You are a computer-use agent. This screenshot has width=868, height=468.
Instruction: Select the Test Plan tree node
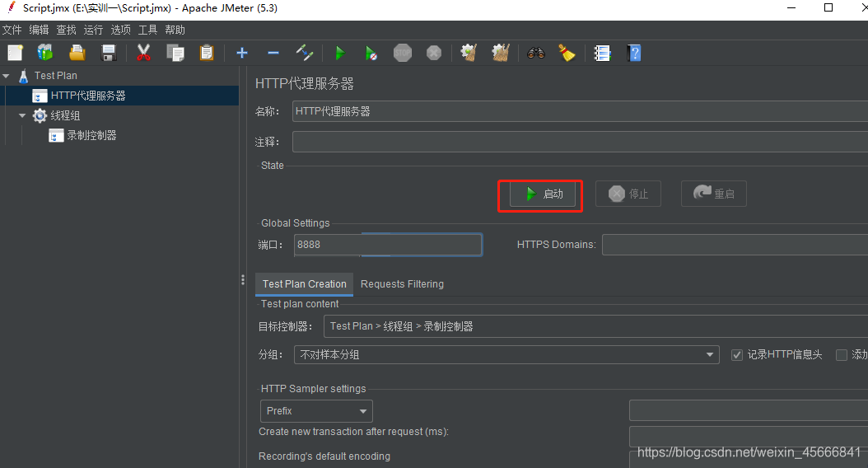[x=55, y=75]
